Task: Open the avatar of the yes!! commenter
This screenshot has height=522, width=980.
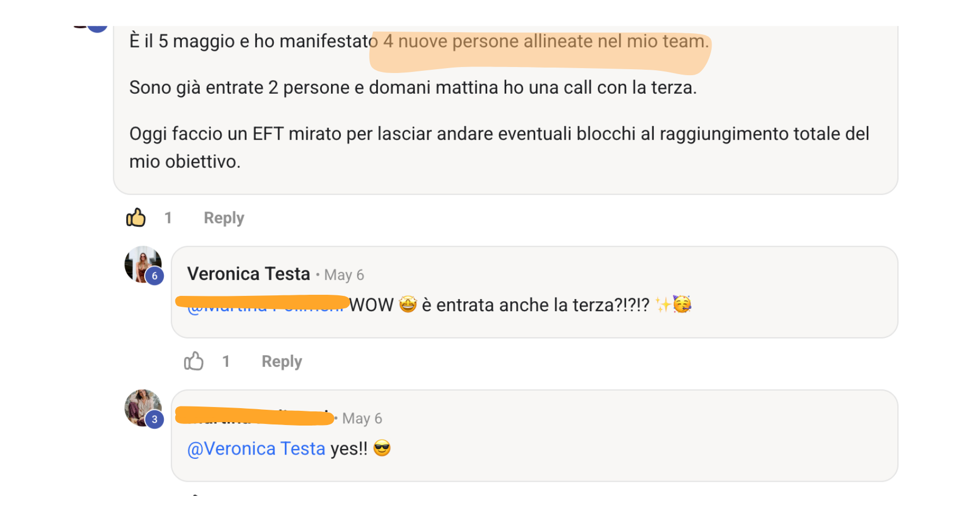Action: (x=143, y=408)
